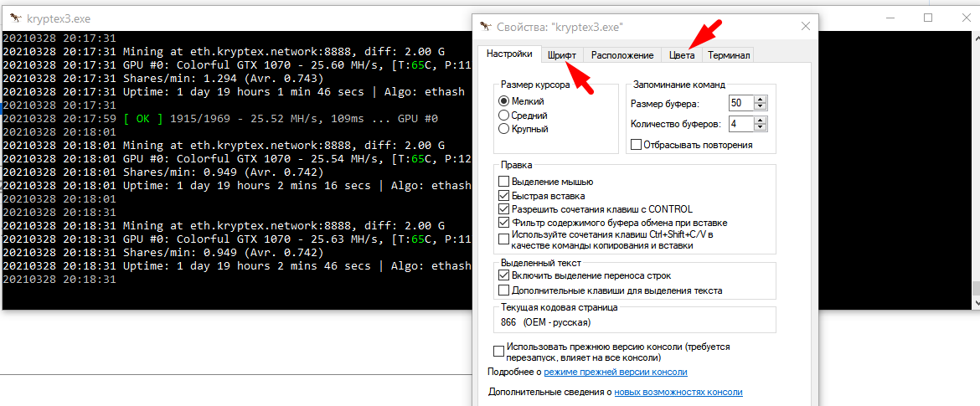Click the console window vertical scrollbar thumb
Image resolution: width=980 pixels, height=406 pixels.
coord(976,289)
